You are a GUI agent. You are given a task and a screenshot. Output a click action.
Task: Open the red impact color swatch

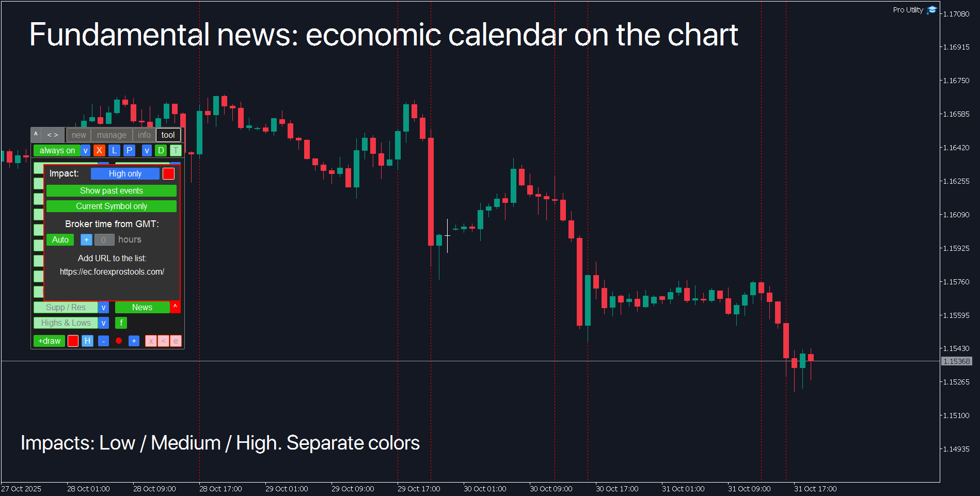click(168, 173)
